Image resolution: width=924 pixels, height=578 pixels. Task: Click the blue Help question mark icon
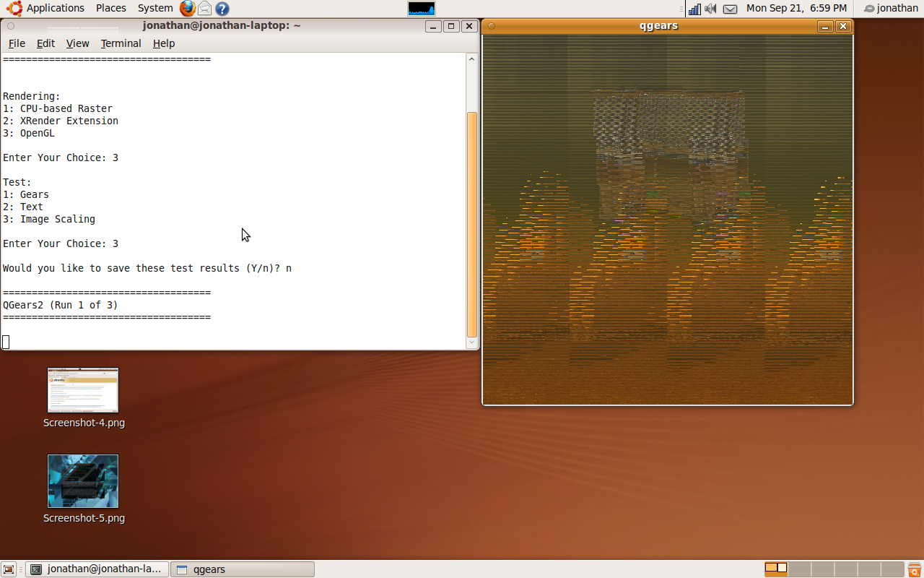click(222, 9)
